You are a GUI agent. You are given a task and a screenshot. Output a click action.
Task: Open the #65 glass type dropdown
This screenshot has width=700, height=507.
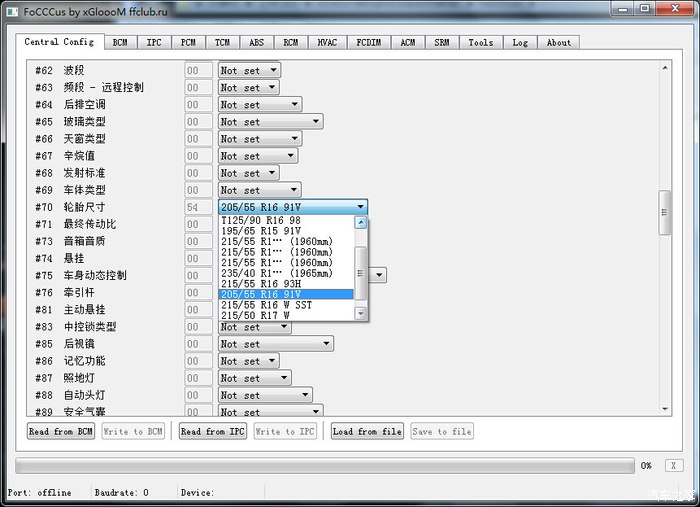click(x=314, y=122)
